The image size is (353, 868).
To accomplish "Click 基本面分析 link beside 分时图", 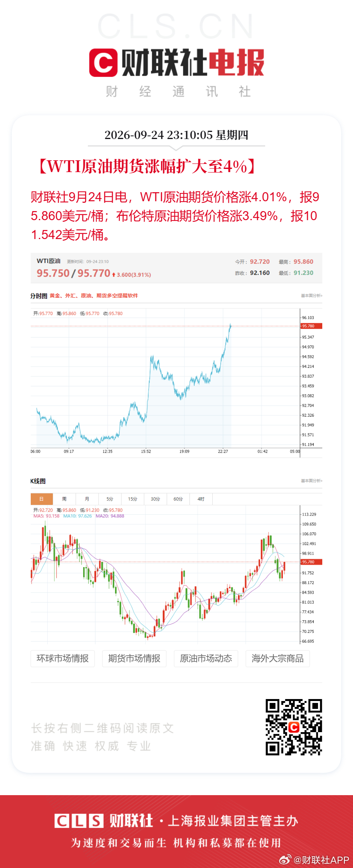I will 312,296.
